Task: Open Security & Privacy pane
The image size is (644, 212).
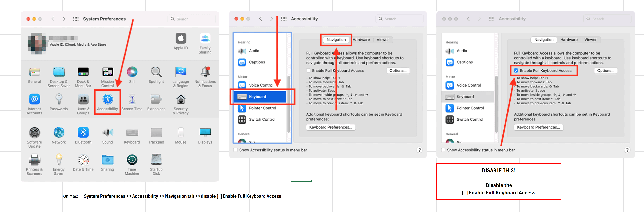Action: 180,99
